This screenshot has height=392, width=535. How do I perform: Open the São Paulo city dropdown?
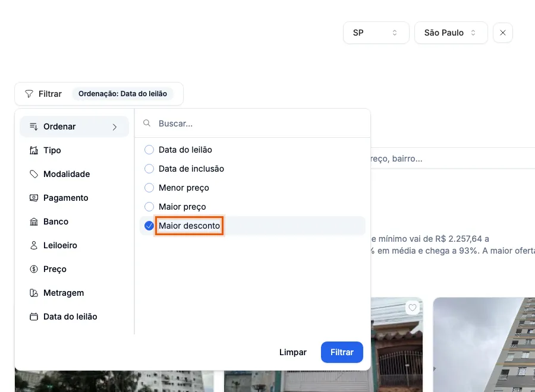451,33
